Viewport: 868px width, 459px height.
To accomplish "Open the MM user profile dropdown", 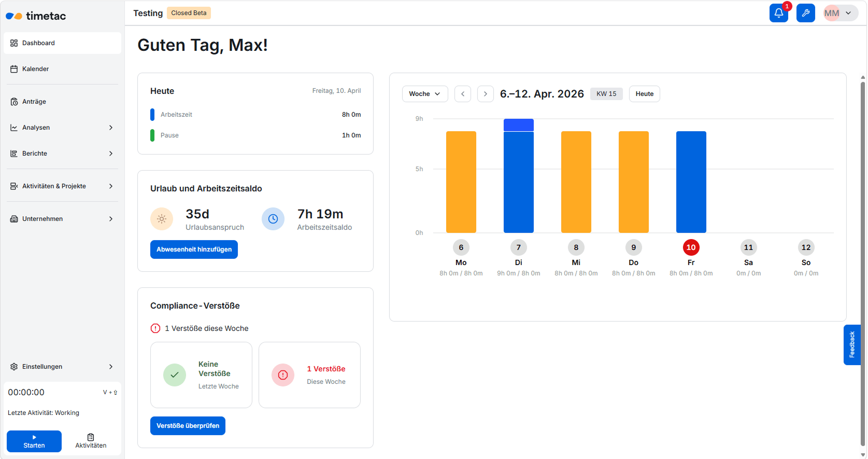I will (x=840, y=13).
